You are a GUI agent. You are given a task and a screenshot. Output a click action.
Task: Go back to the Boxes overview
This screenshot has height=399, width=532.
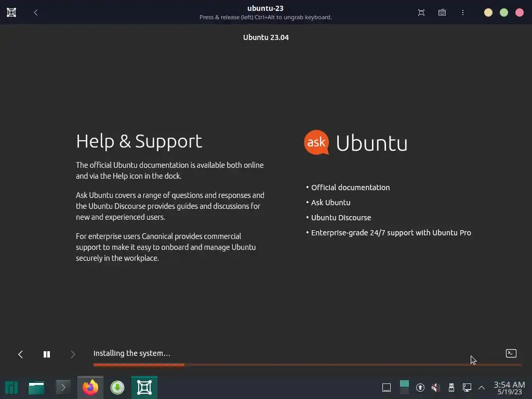coord(36,12)
